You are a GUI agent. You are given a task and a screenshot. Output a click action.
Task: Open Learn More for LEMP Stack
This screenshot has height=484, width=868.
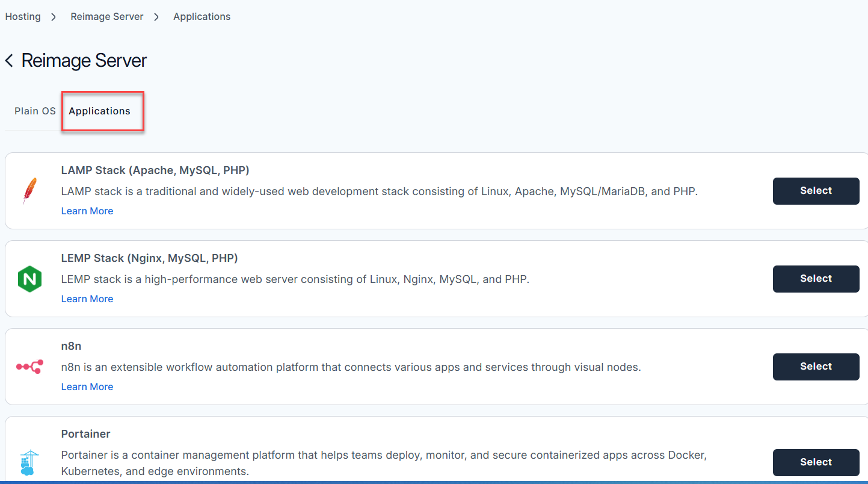(87, 299)
